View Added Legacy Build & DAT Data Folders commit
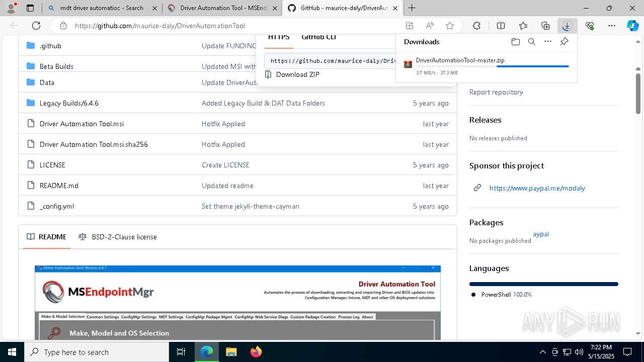The image size is (644, 362). (263, 103)
